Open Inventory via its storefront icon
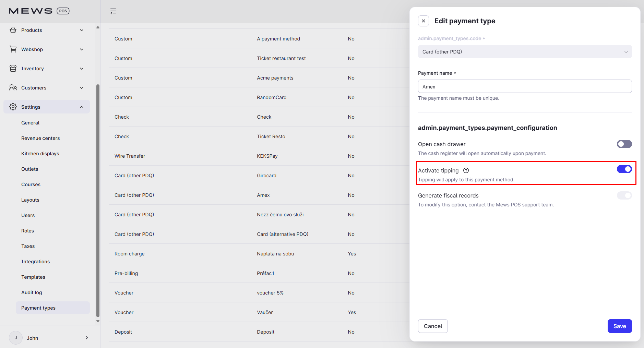This screenshot has height=348, width=644. pos(13,68)
